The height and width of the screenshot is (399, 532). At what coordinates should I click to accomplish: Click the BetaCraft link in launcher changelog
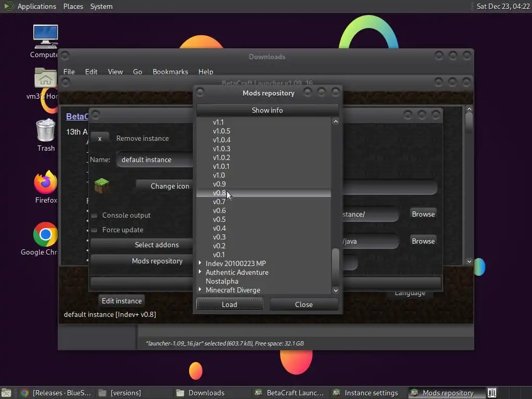pos(77,116)
